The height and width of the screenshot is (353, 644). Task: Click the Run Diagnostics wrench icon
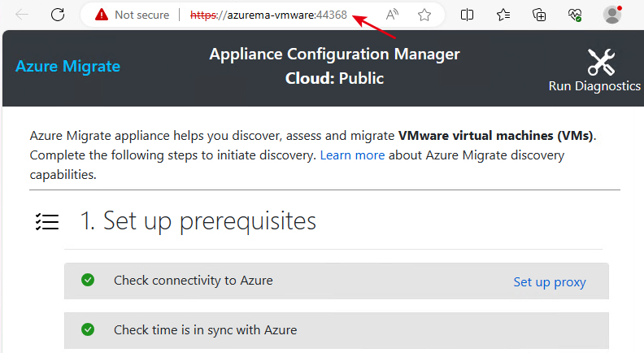601,62
